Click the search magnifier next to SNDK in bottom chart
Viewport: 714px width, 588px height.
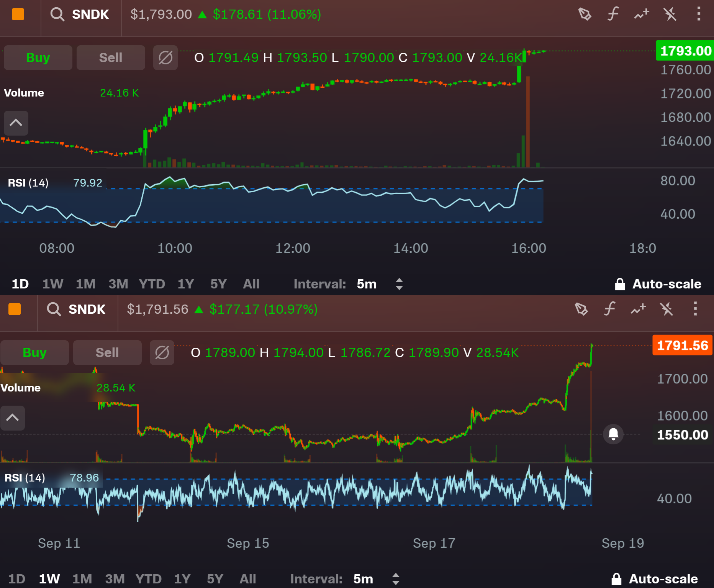pyautogui.click(x=54, y=309)
